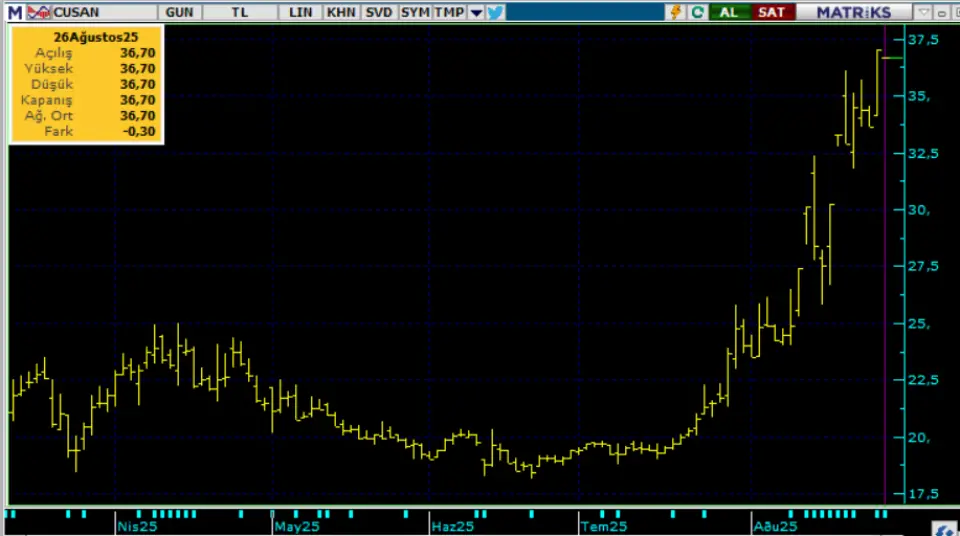Viewport: 960px width, 536px height.
Task: Expand the dropdown arrow after TMP
Action: pos(476,12)
